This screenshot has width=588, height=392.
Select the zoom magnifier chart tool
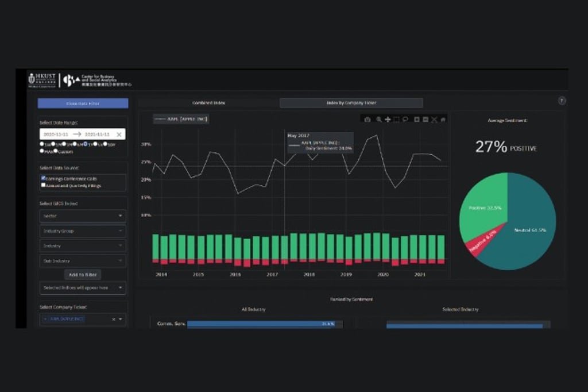(x=378, y=120)
